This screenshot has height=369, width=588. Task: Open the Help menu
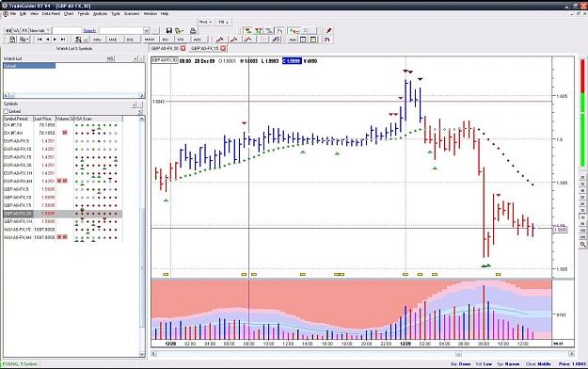[x=165, y=13]
